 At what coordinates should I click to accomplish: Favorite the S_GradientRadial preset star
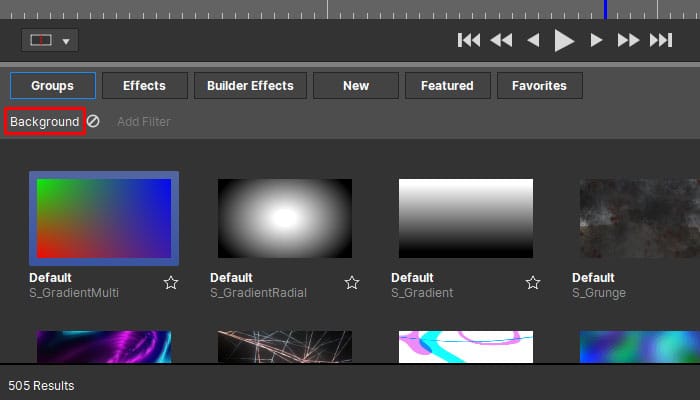coord(352,283)
